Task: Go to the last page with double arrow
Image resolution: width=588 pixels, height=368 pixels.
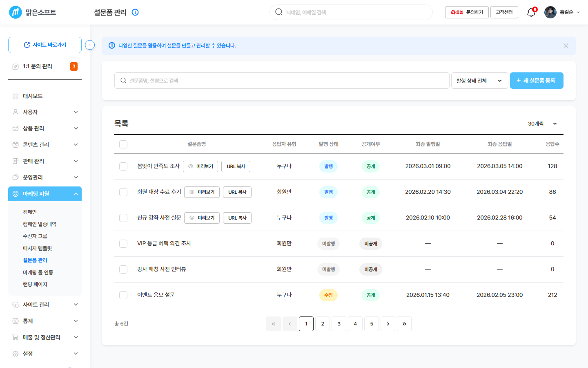Action: [x=404, y=324]
